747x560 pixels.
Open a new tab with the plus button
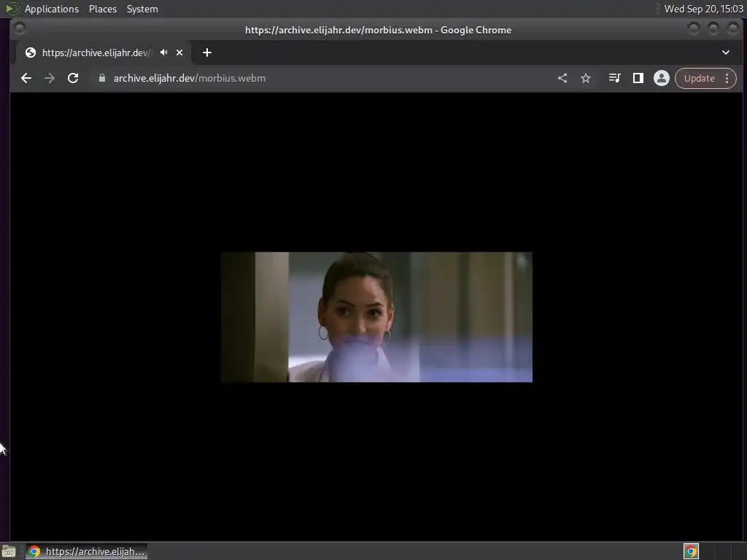[x=206, y=52]
